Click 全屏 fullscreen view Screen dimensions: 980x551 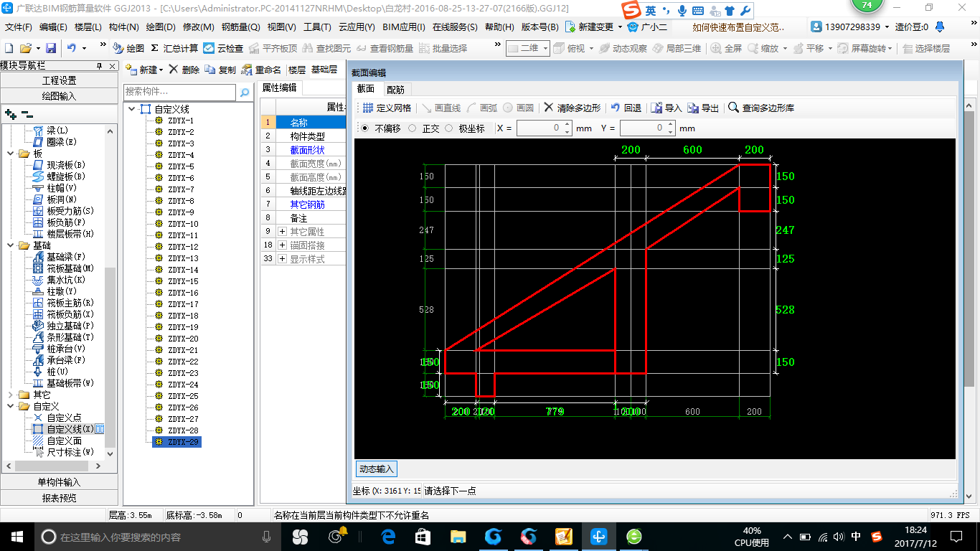tap(726, 48)
